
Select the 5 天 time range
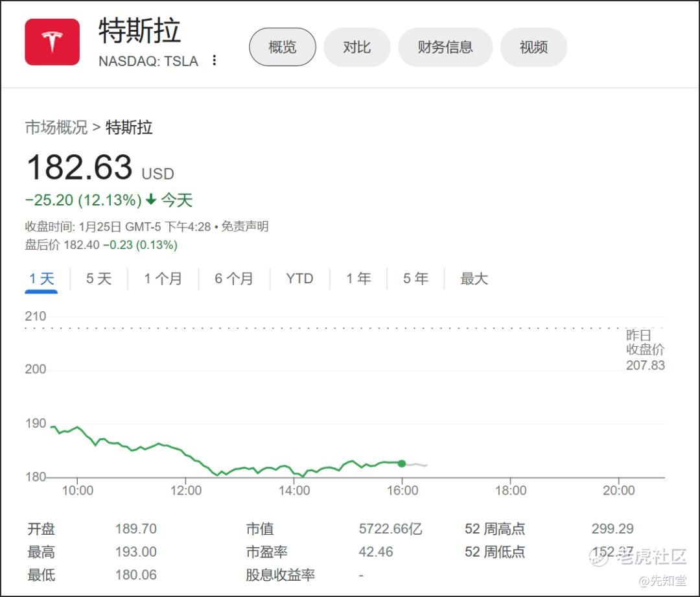pos(99,279)
